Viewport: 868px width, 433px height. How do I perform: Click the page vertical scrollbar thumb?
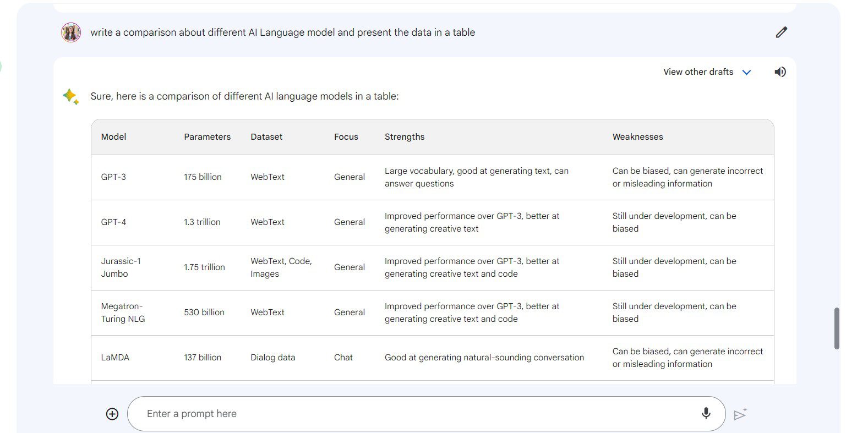pyautogui.click(x=837, y=328)
